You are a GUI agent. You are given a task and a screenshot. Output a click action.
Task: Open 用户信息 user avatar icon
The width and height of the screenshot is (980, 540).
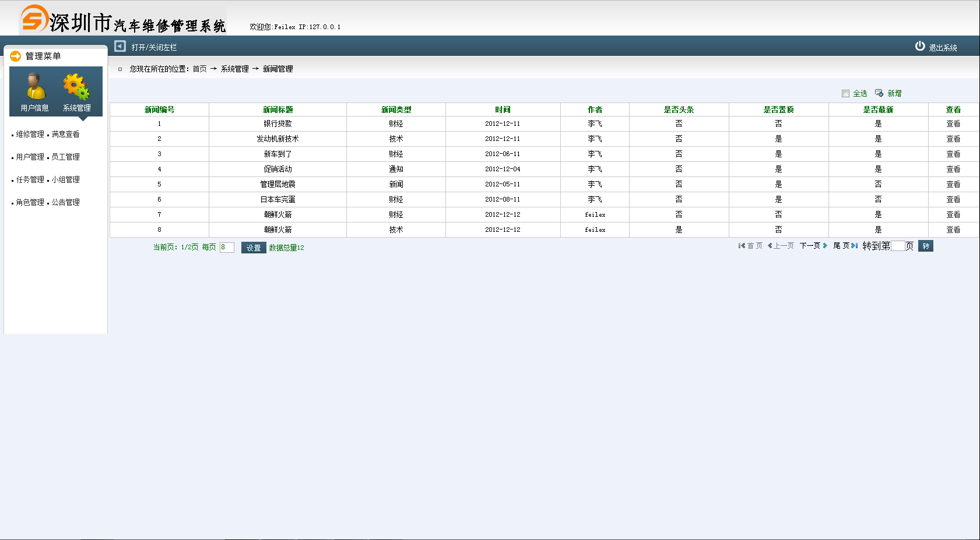coord(35,86)
